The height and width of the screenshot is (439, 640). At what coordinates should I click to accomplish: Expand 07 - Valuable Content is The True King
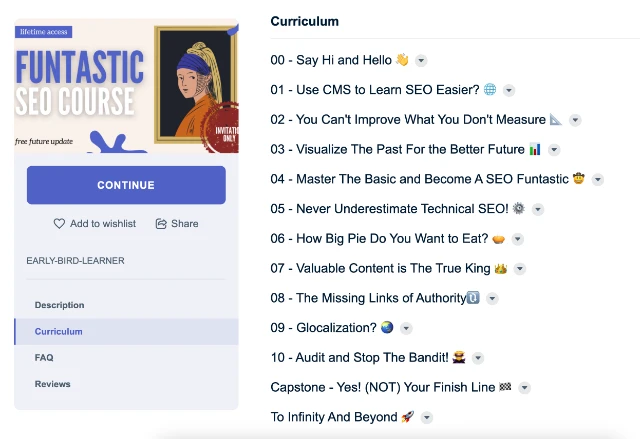tap(520, 269)
